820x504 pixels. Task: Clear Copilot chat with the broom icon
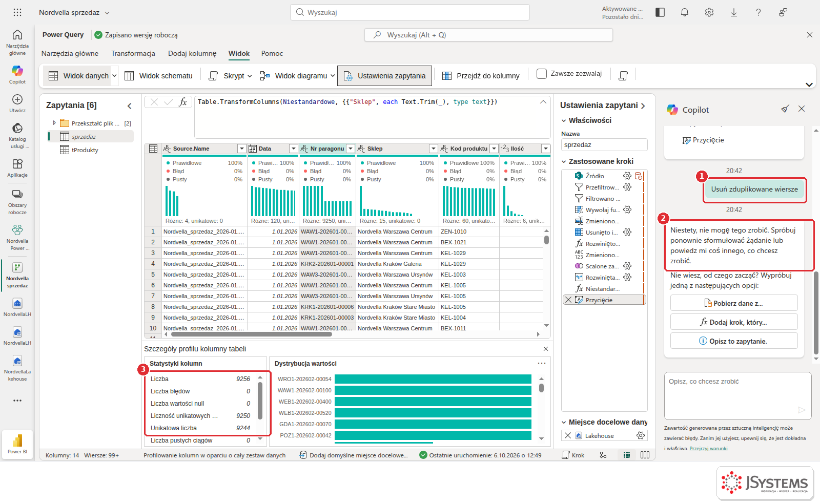pyautogui.click(x=785, y=109)
